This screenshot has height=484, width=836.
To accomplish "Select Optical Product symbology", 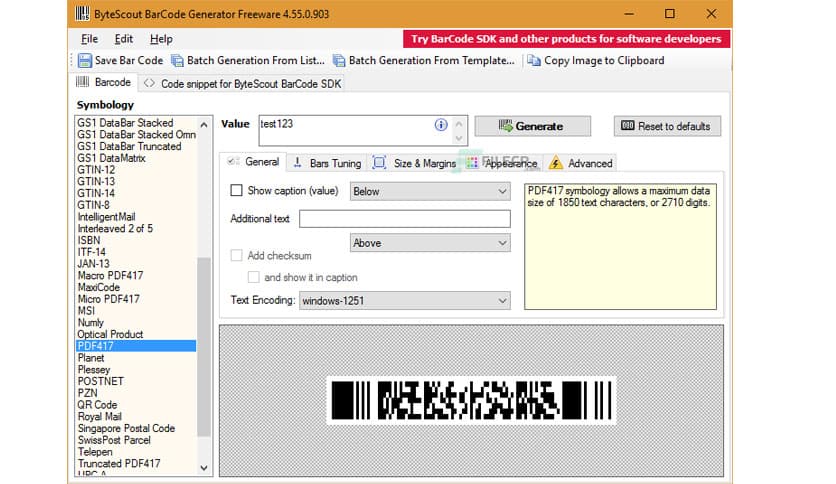I will 110,334.
